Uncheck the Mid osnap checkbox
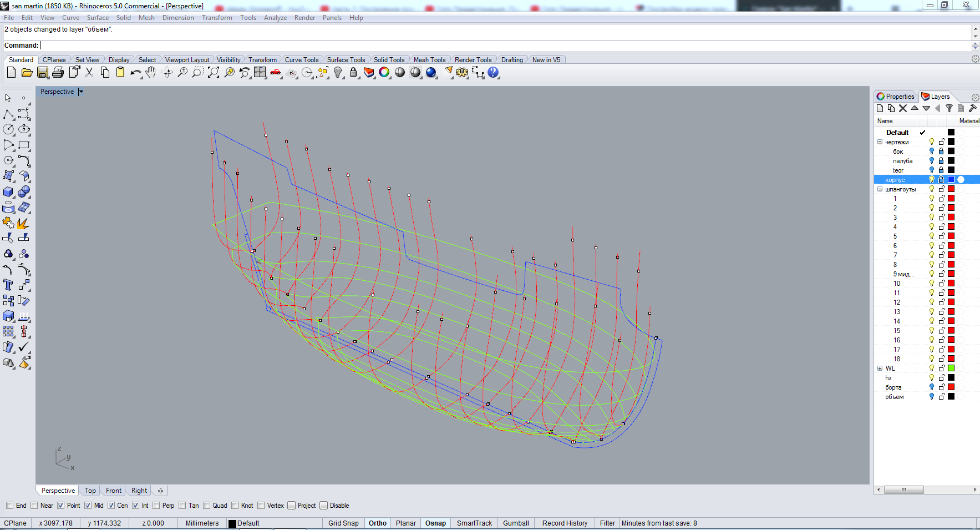Viewport: 980px width, 530px height. pos(88,506)
